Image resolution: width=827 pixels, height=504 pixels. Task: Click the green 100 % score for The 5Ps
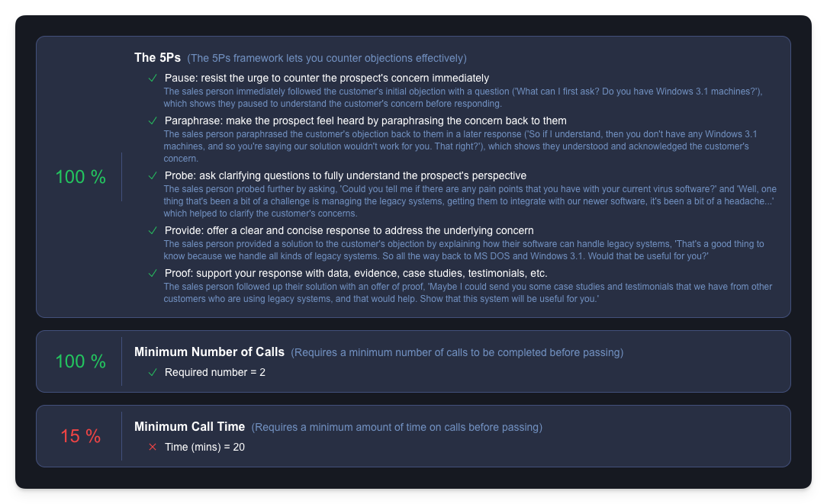tap(79, 176)
